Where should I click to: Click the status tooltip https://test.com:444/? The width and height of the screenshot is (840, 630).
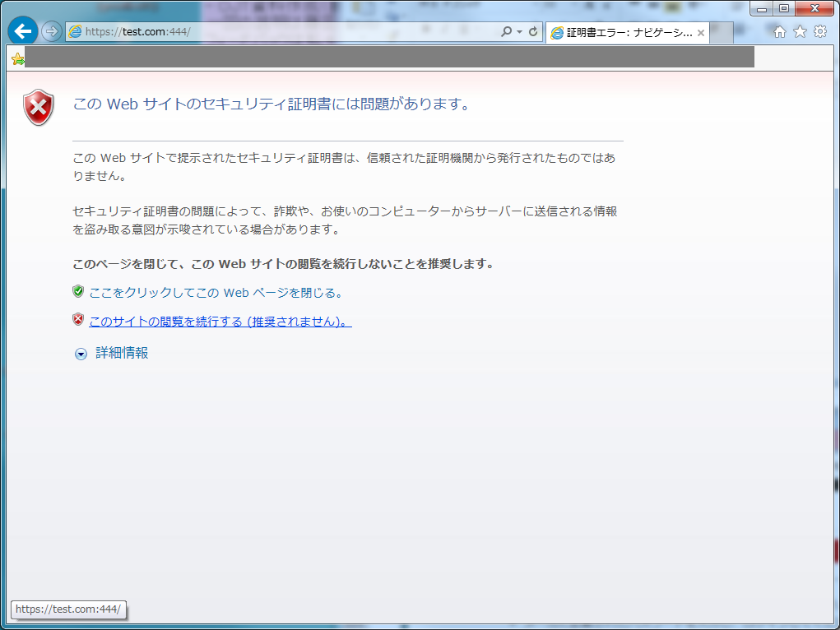click(x=68, y=609)
